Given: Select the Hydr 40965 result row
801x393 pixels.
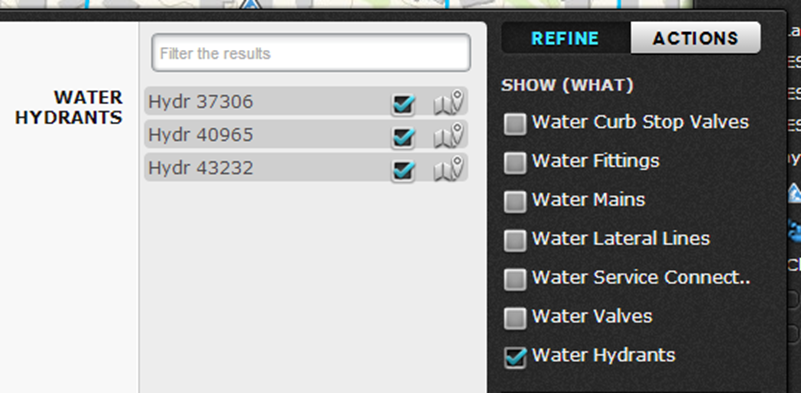Looking at the screenshot, I should tap(306, 134).
